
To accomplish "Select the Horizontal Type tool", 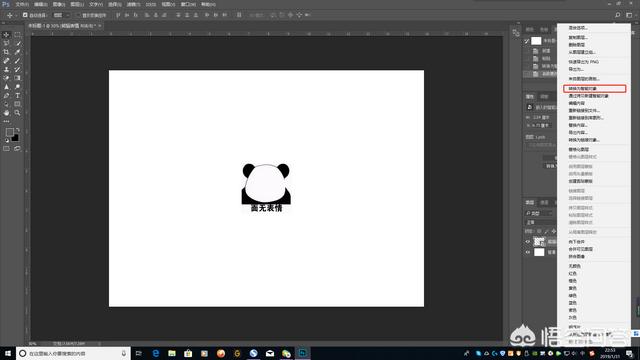I will (17, 96).
